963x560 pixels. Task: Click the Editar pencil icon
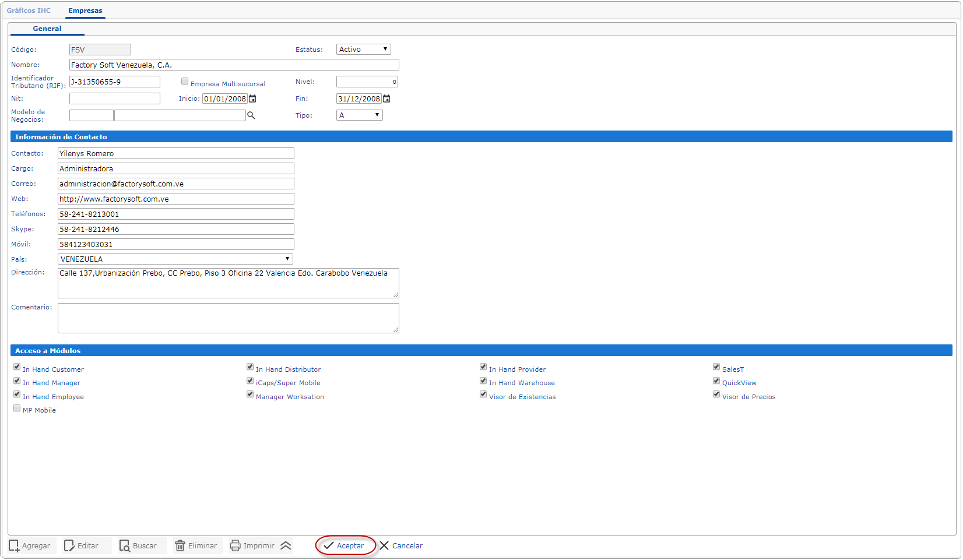pos(69,546)
